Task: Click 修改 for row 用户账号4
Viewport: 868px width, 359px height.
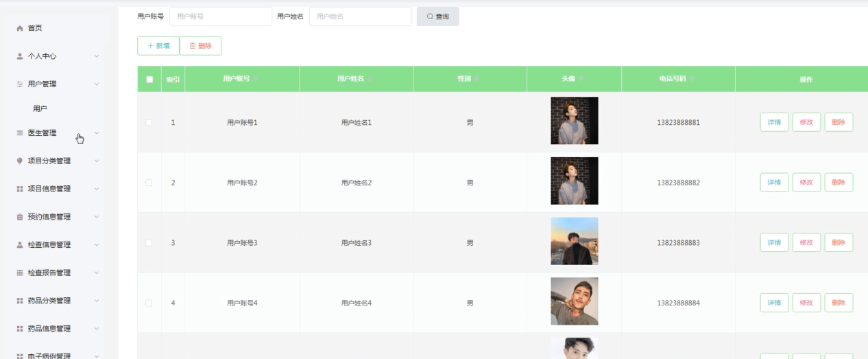Action: pos(806,303)
